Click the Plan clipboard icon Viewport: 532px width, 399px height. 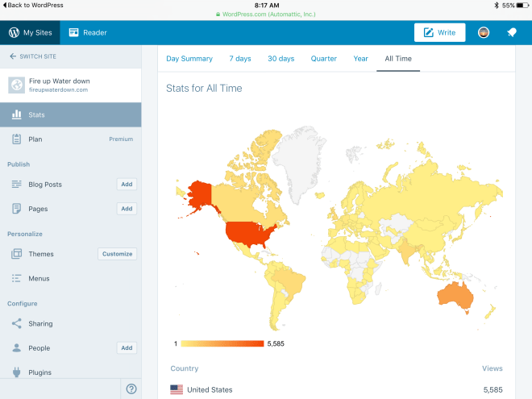17,139
